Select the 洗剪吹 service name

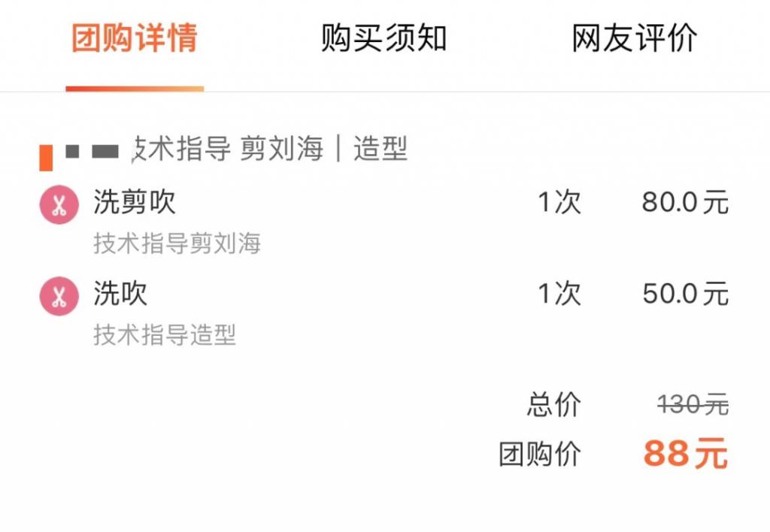[x=135, y=202]
